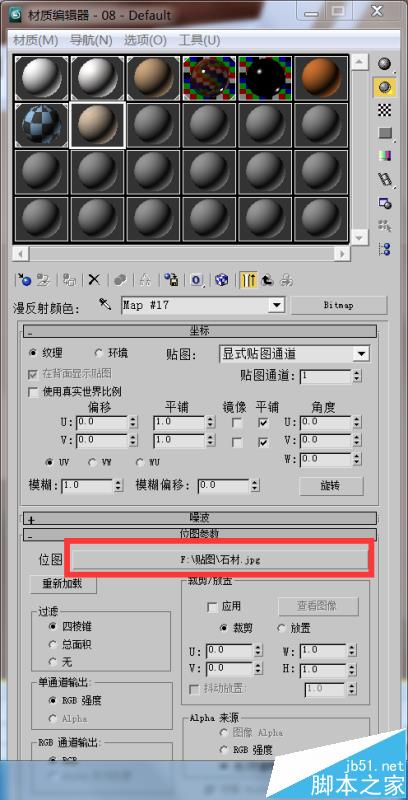The height and width of the screenshot is (800, 408).
Task: Click the Make Unique icon
Action: [145, 280]
